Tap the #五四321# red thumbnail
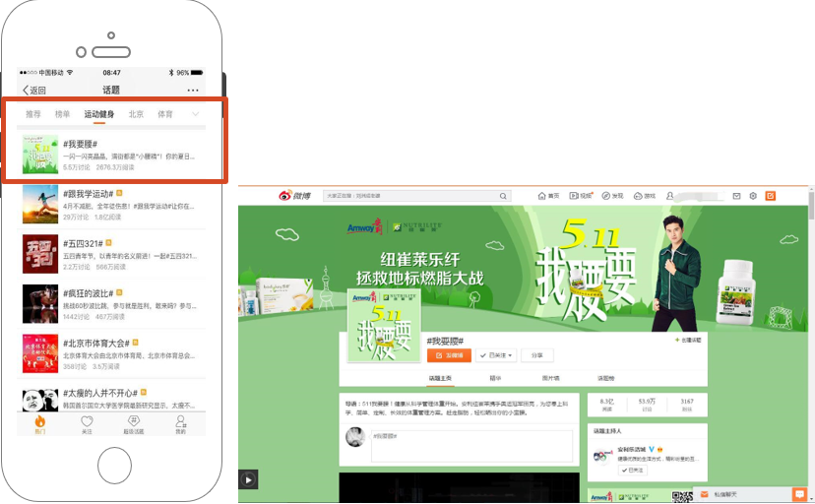Viewport: 815px width, 504px height. point(40,254)
